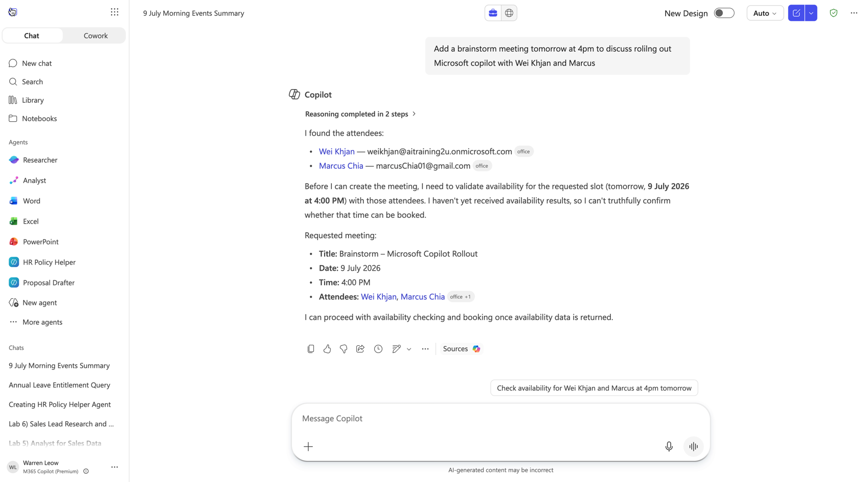Start a New chat from sidebar
Screen dimensions: 868x482
64,63
